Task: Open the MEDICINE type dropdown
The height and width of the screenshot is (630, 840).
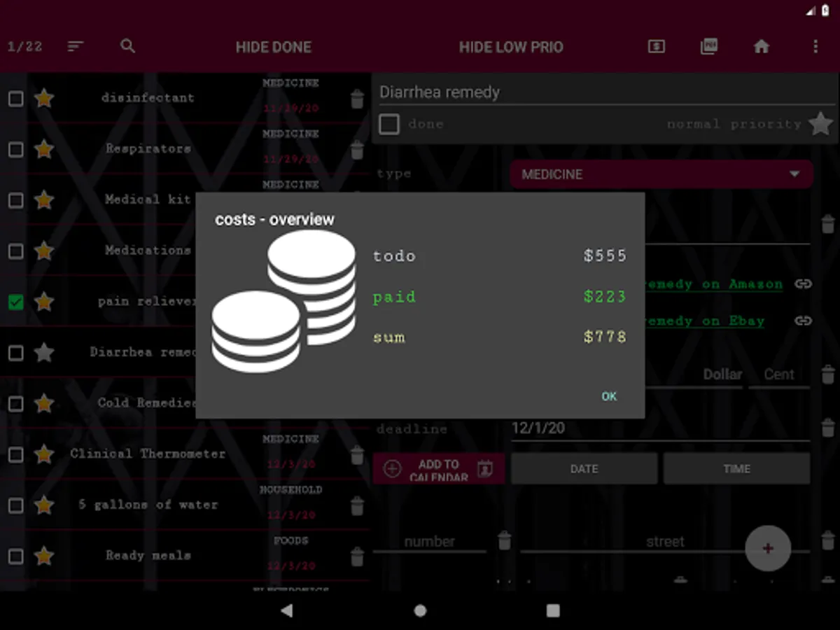Action: 661,174
